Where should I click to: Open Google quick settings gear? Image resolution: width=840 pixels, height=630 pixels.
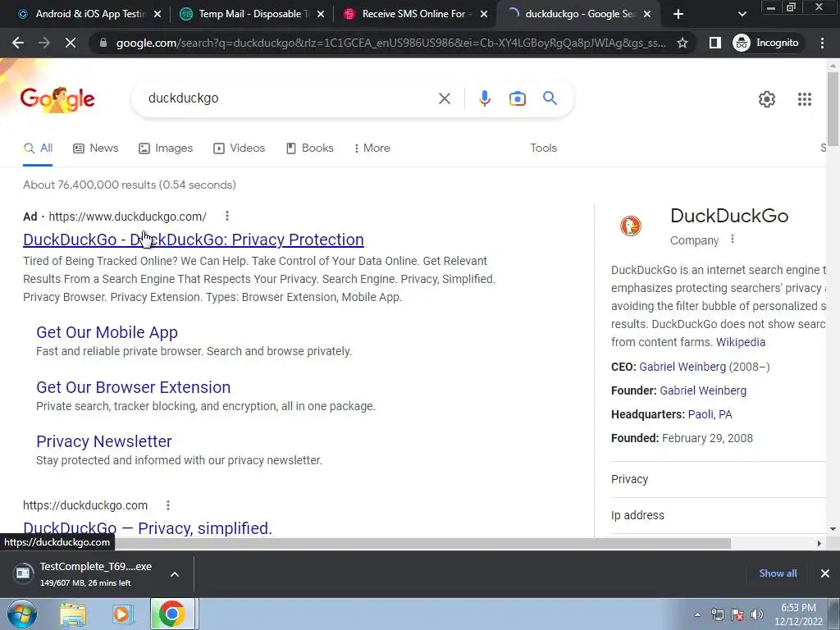767,99
